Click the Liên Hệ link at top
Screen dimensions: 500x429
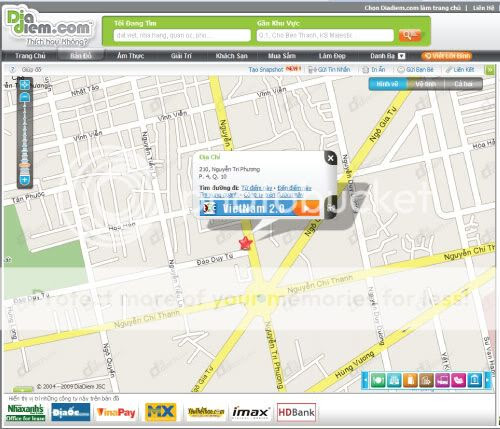(x=483, y=8)
